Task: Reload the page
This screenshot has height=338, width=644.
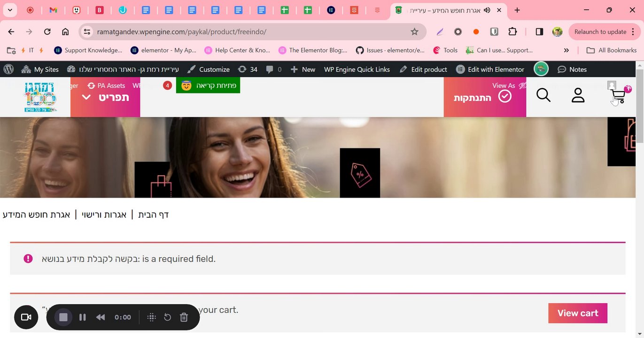Action: [x=47, y=31]
